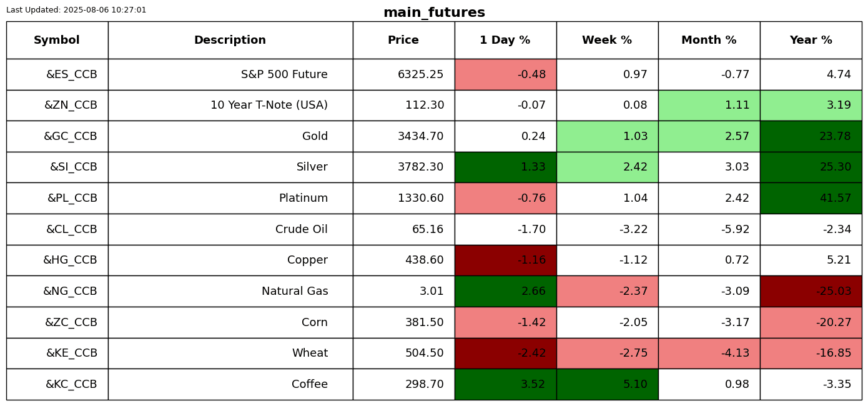
Task: Click the Month % column header
Action: click(709, 41)
